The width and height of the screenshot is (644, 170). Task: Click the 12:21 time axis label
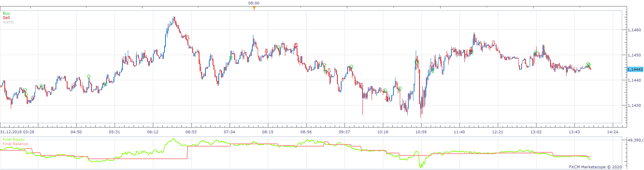point(497,132)
